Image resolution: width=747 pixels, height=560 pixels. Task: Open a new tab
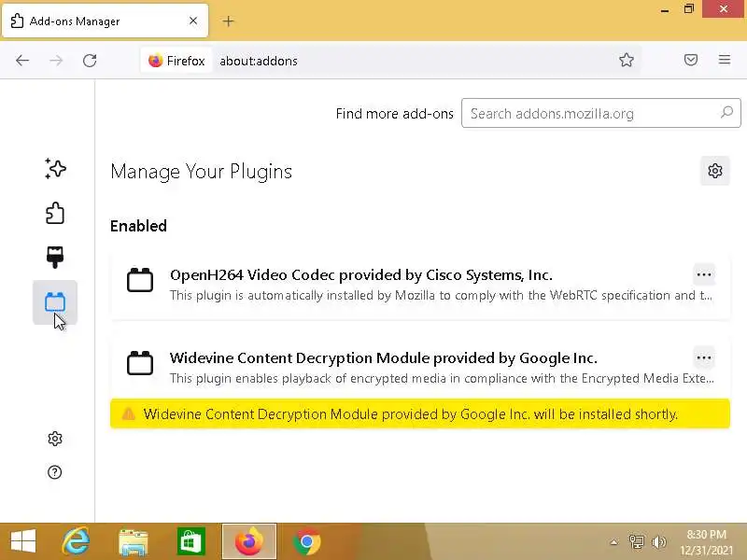228,21
